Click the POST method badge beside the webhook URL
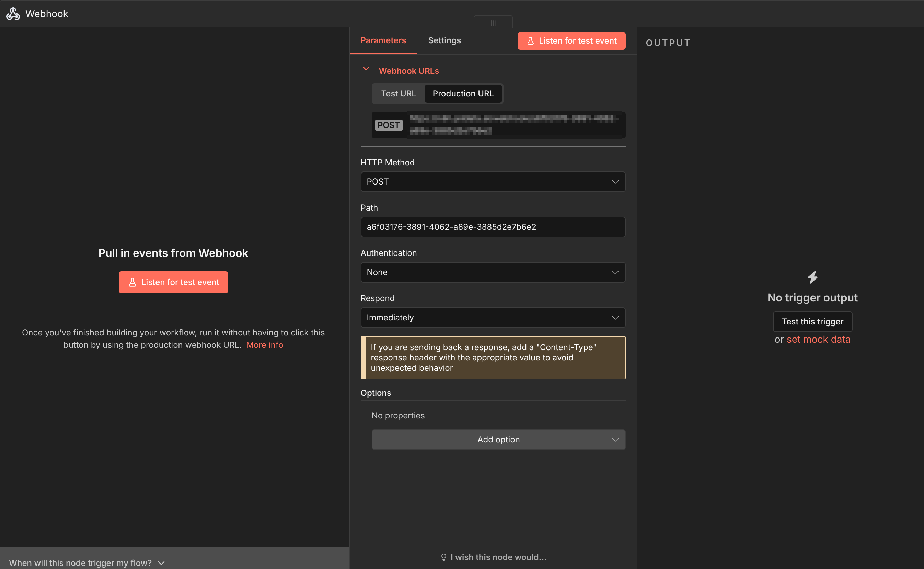This screenshot has height=569, width=924. [x=389, y=125]
